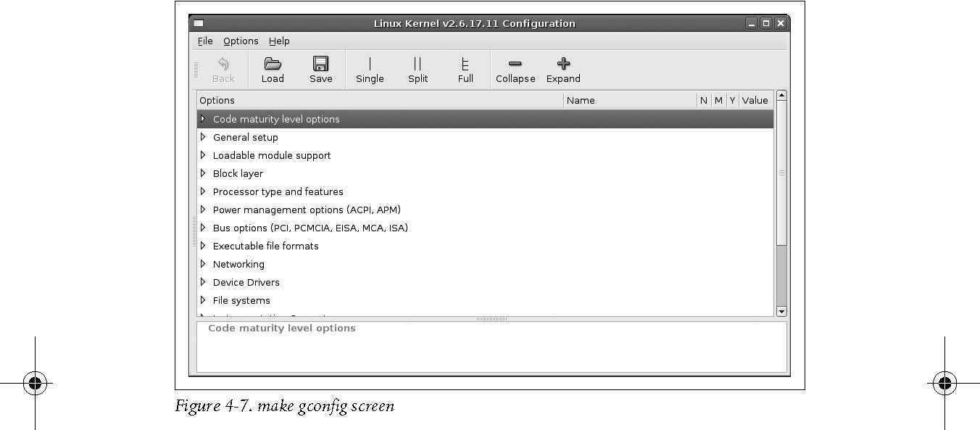This screenshot has height=430, width=980.
Task: Expand the Code maturity level options triangle
Action: pyautogui.click(x=203, y=119)
